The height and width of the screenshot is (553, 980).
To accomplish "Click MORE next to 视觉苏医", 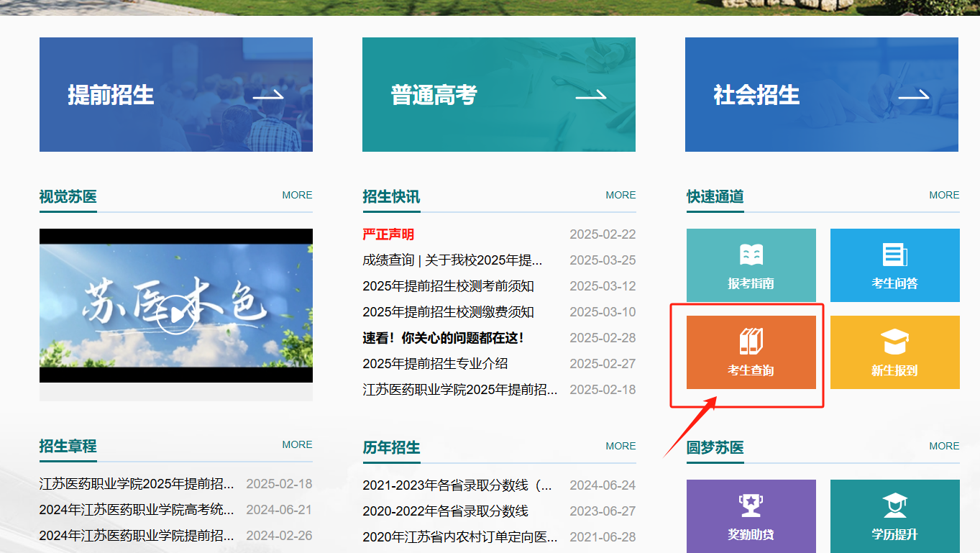I will (x=297, y=195).
